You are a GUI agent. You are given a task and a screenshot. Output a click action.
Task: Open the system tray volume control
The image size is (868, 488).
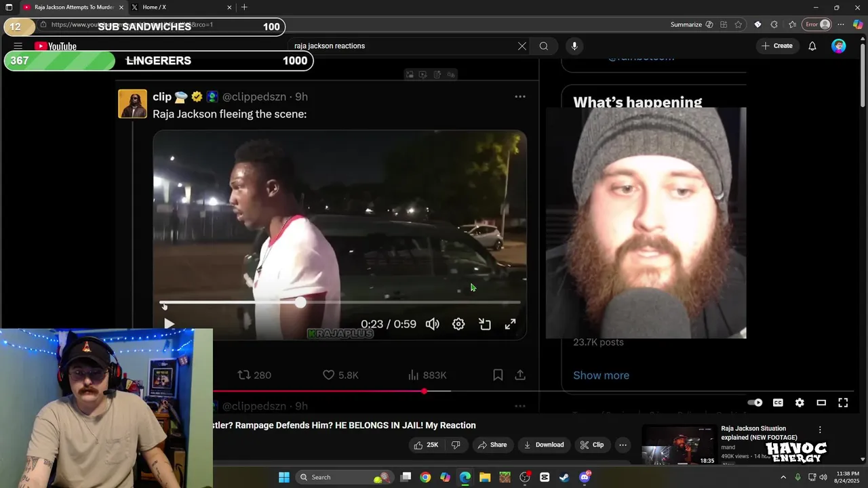(824, 477)
